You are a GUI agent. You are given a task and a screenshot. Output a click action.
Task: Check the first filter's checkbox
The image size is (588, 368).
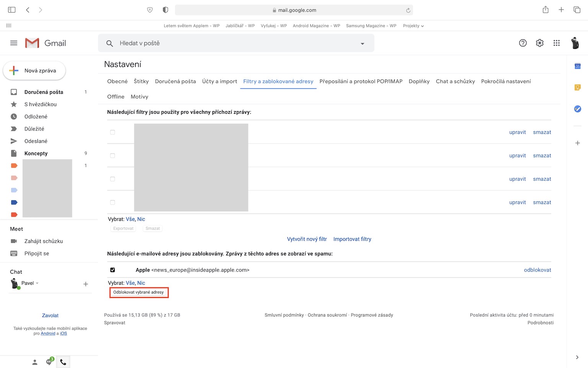click(113, 132)
